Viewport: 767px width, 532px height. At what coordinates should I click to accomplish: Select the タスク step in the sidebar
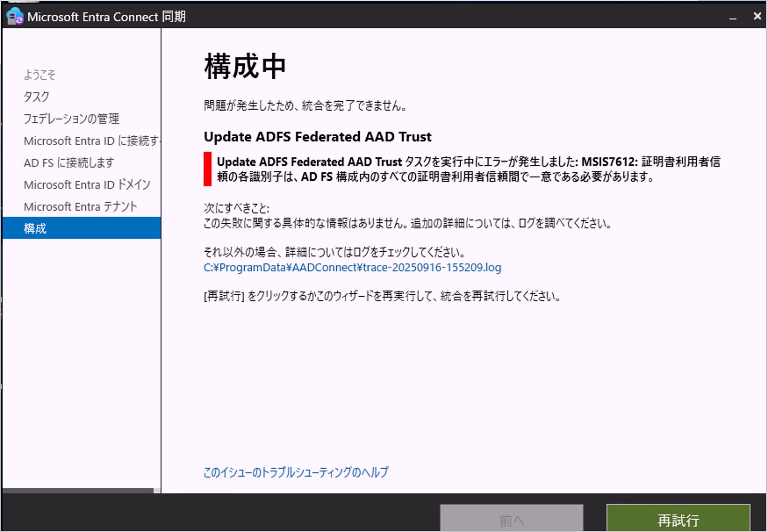36,97
